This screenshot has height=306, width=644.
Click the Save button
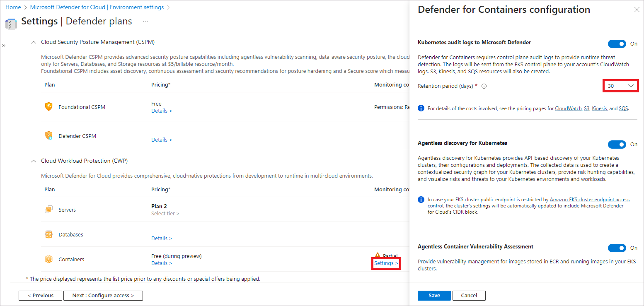[x=434, y=296]
